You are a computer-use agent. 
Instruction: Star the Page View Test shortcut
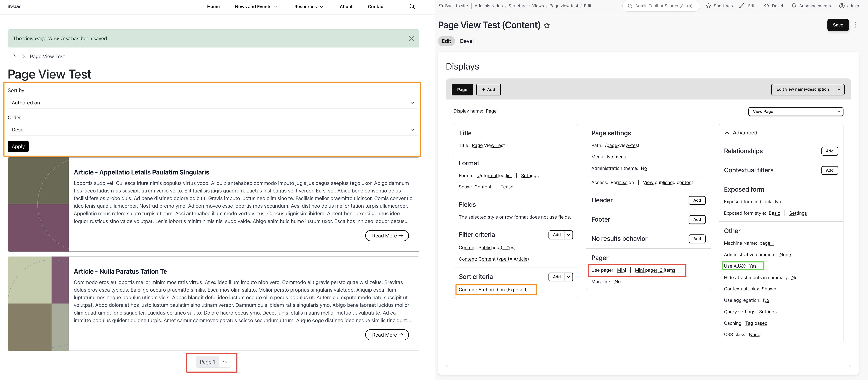click(x=547, y=26)
